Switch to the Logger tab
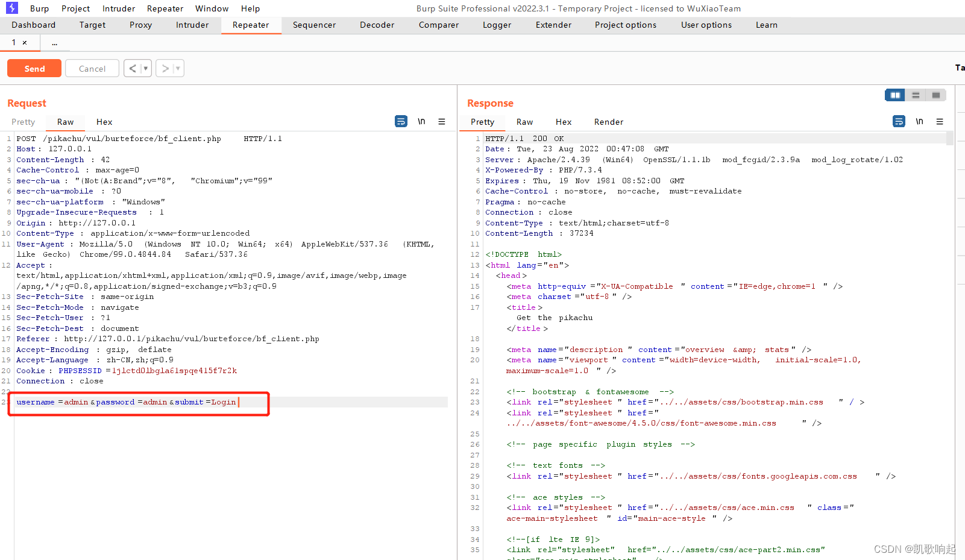This screenshot has width=965, height=560. [x=497, y=25]
